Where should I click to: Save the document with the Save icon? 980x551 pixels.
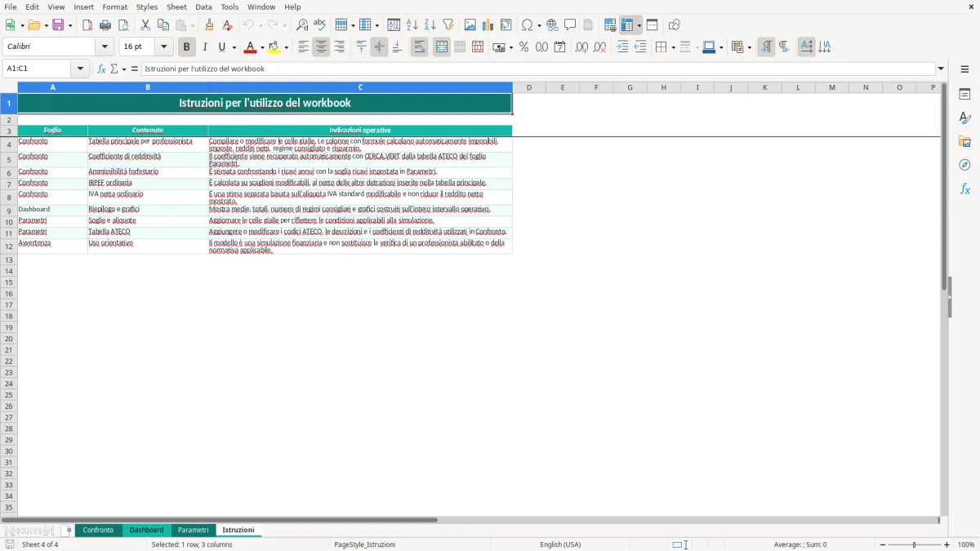click(x=58, y=25)
